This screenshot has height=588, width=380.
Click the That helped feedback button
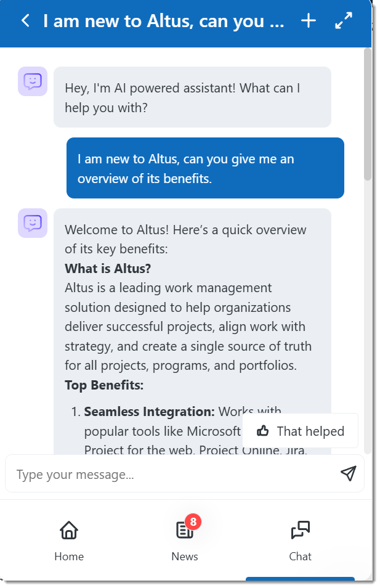(x=300, y=431)
